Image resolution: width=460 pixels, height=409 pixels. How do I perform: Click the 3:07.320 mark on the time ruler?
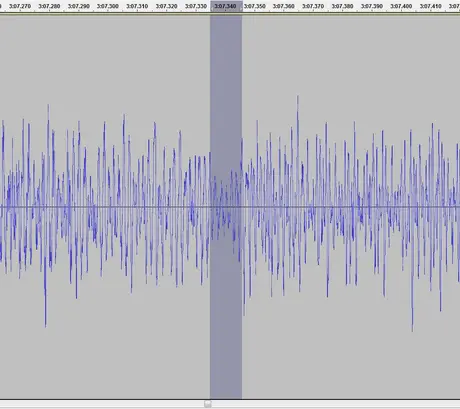(166, 6)
